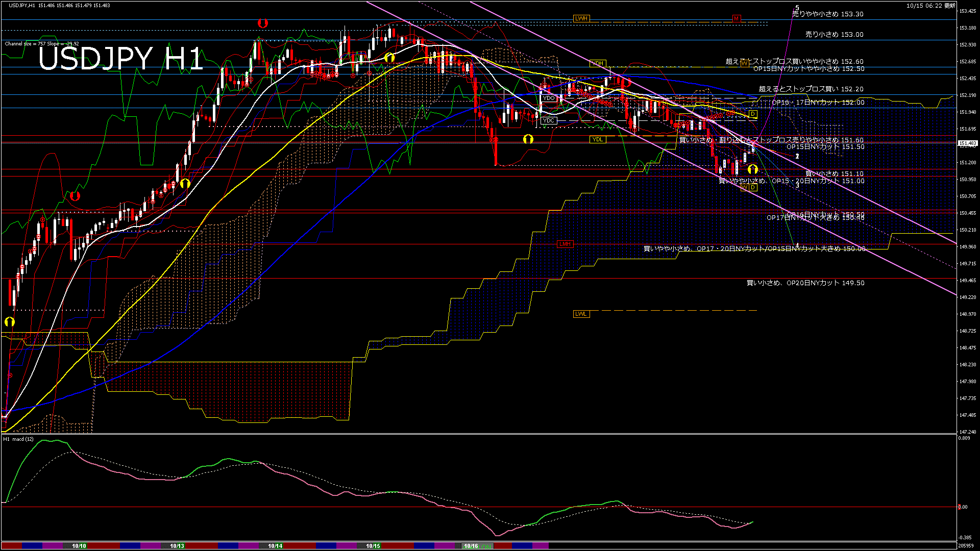Click the current price tag on axis
Image resolution: width=980 pixels, height=551 pixels.
coord(967,143)
